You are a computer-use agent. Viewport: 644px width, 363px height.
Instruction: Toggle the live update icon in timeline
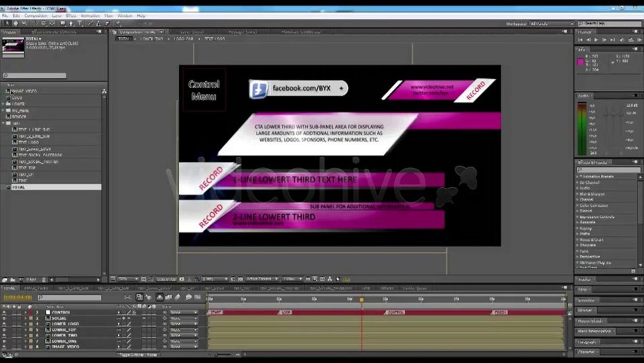tap(139, 297)
